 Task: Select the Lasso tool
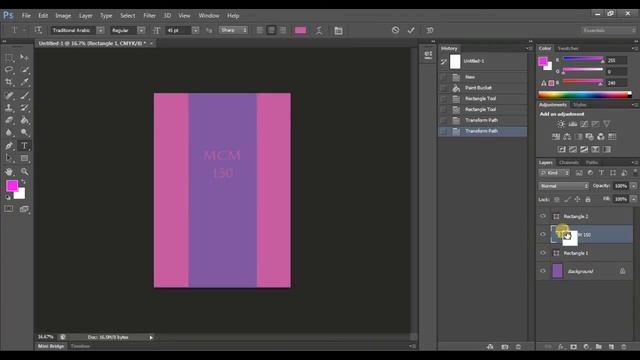click(x=9, y=70)
